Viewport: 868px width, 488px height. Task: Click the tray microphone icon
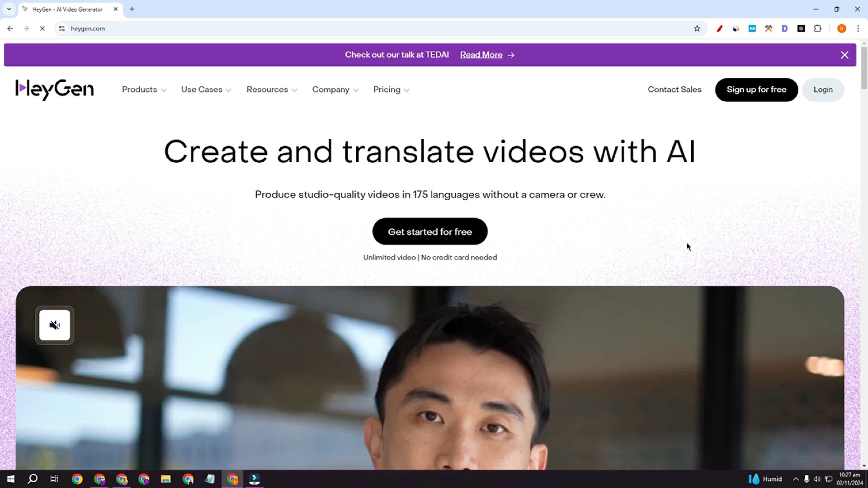pos(807,479)
